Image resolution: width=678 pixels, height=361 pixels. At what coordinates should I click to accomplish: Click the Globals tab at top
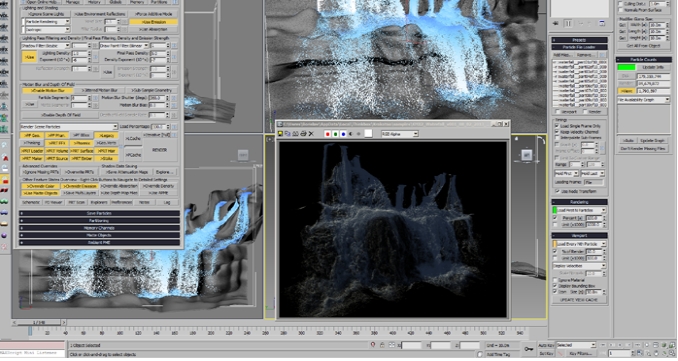116,2
